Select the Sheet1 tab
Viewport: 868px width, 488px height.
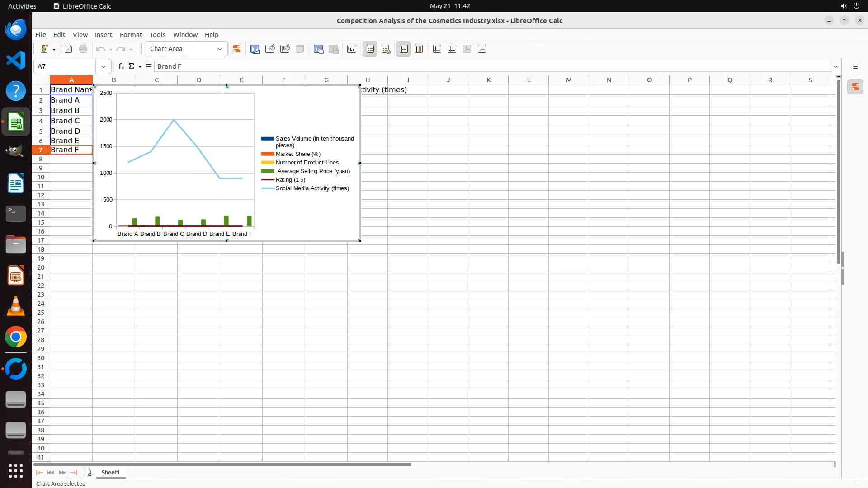pyautogui.click(x=110, y=472)
